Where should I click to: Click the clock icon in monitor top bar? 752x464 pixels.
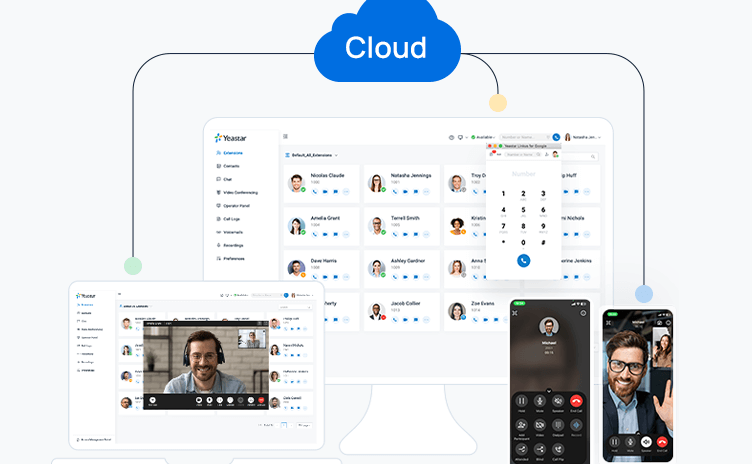click(451, 137)
